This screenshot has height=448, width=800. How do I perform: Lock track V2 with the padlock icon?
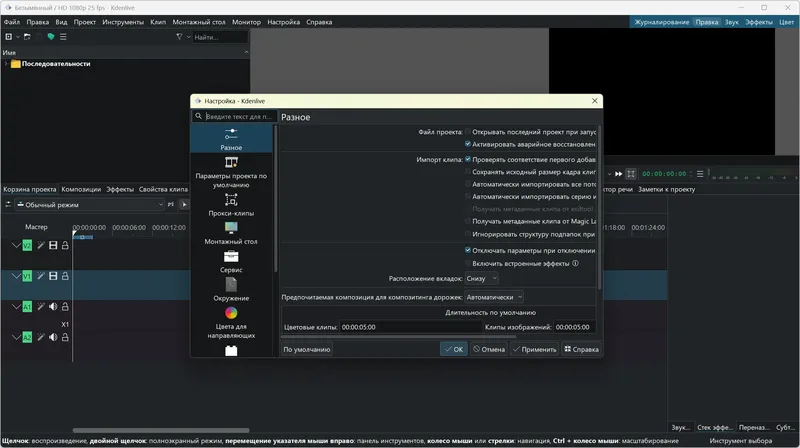(x=65, y=245)
